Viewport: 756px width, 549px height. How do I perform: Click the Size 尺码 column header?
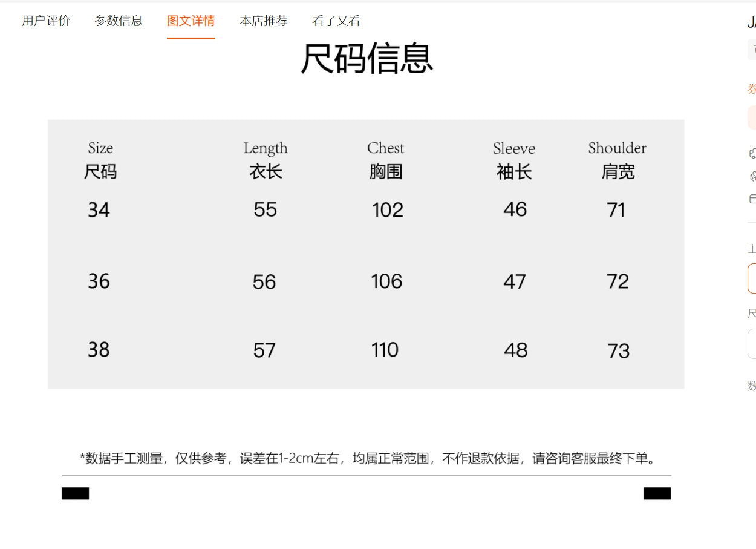pyautogui.click(x=100, y=160)
